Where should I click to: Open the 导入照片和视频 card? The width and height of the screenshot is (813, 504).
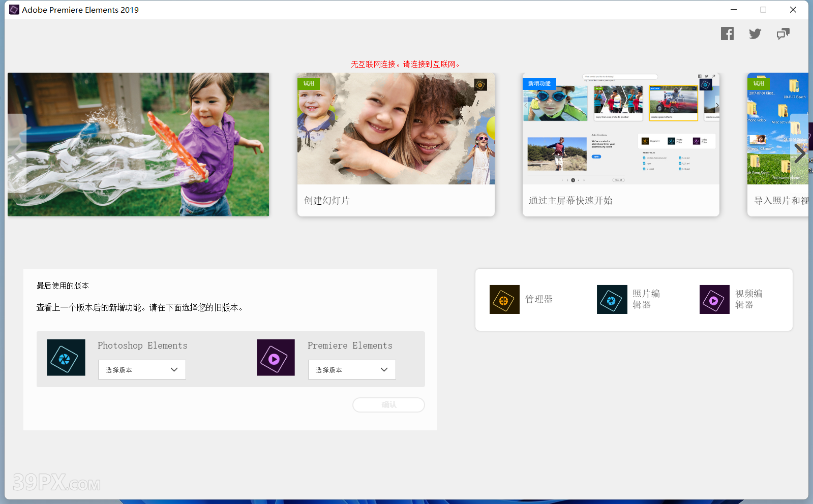click(778, 144)
